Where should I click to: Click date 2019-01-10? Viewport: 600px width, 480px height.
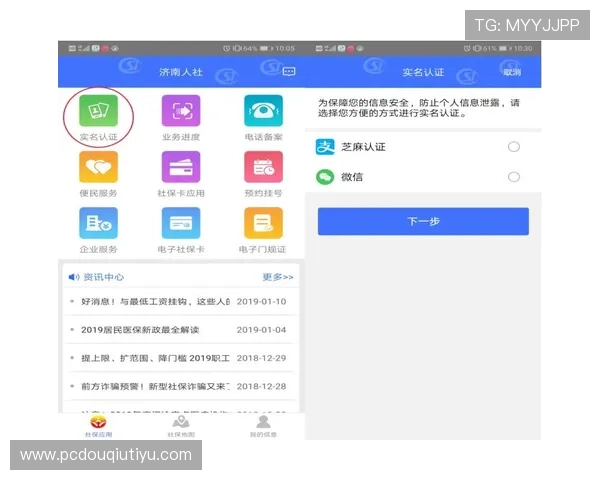(x=261, y=302)
